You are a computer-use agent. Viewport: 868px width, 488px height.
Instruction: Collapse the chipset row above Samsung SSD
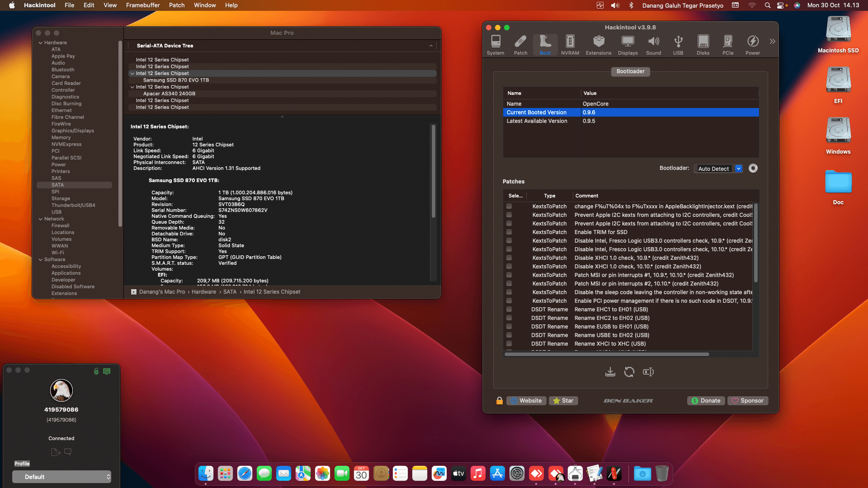point(132,74)
